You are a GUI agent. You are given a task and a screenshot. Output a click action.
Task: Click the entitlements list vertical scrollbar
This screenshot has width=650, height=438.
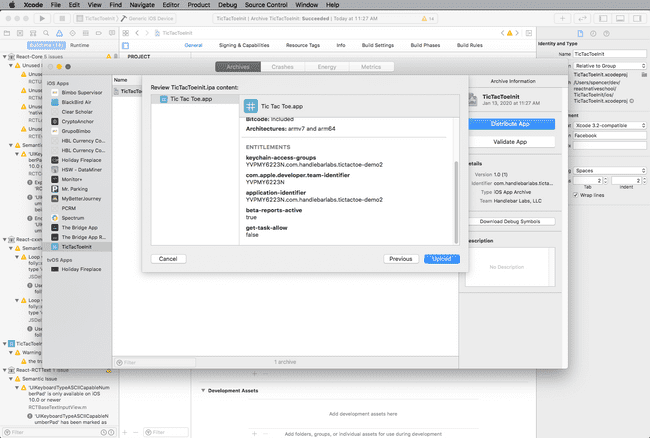[x=456, y=202]
